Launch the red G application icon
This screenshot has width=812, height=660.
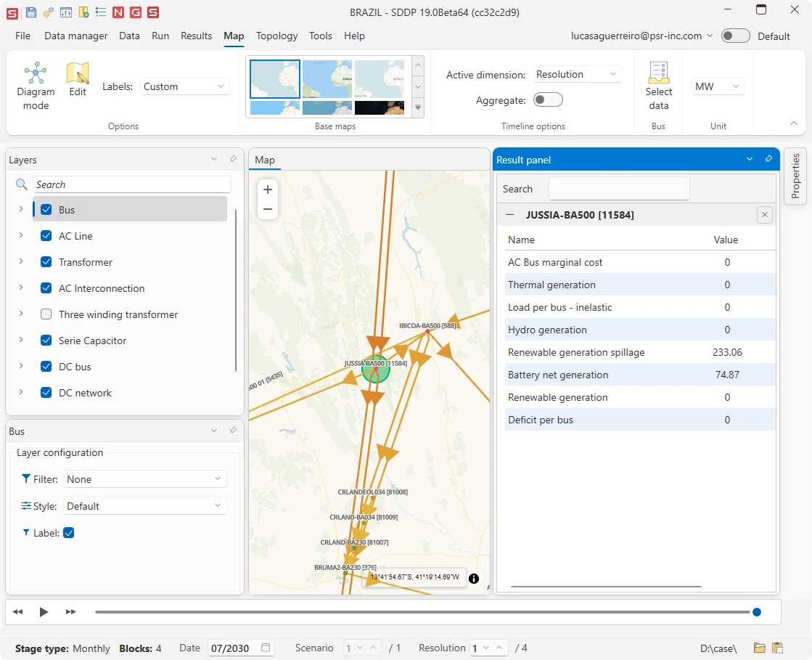[x=136, y=12]
